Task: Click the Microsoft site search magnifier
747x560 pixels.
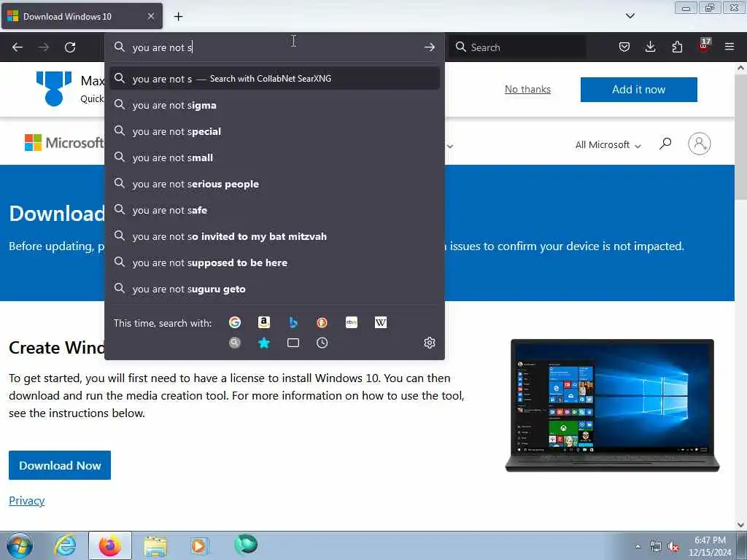Action: tap(665, 144)
